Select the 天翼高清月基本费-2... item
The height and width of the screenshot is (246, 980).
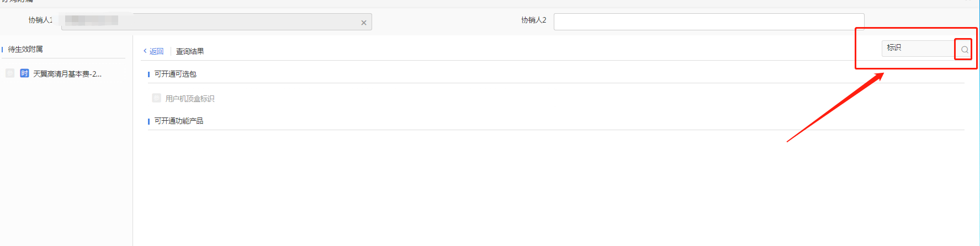(67, 74)
